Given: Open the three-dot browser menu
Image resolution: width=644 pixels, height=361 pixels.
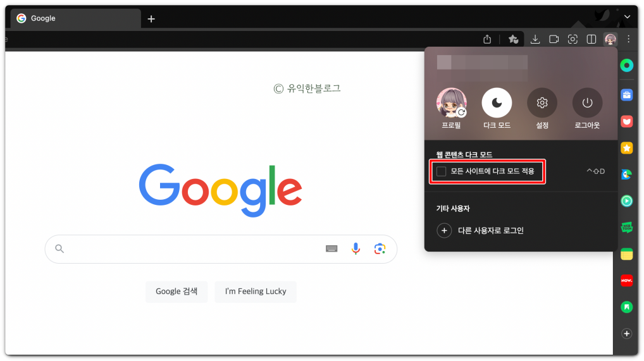Looking at the screenshot, I should coord(628,39).
